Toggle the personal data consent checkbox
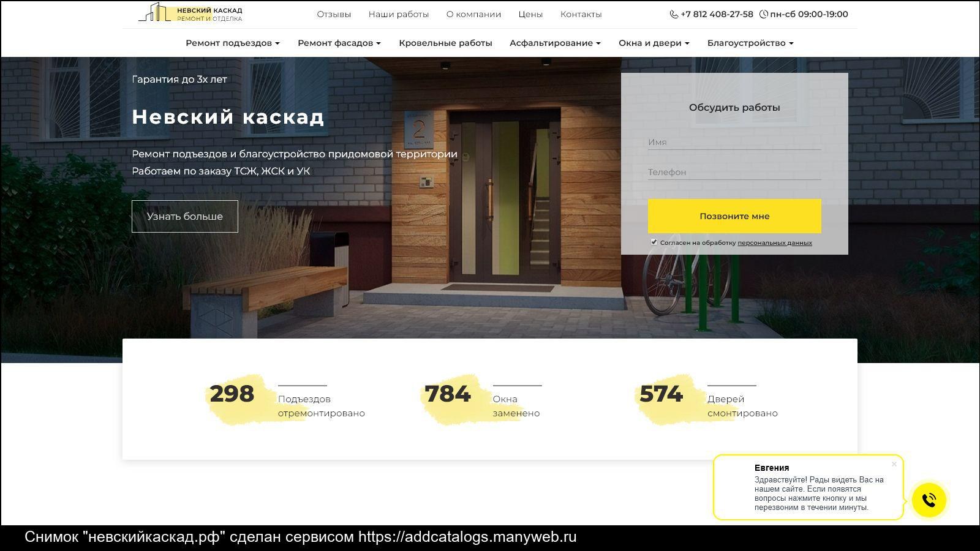Image resolution: width=980 pixels, height=551 pixels. (x=654, y=242)
